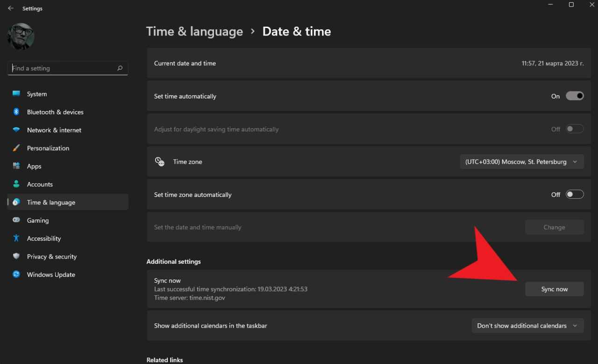Open Windows Update from sidebar
This screenshot has height=364, width=598.
point(68,274)
